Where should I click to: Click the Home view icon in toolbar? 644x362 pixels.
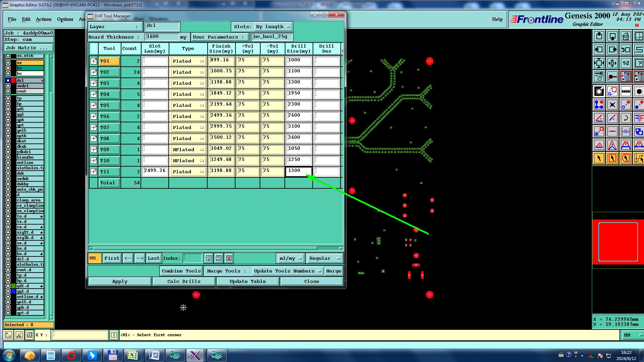point(626,36)
